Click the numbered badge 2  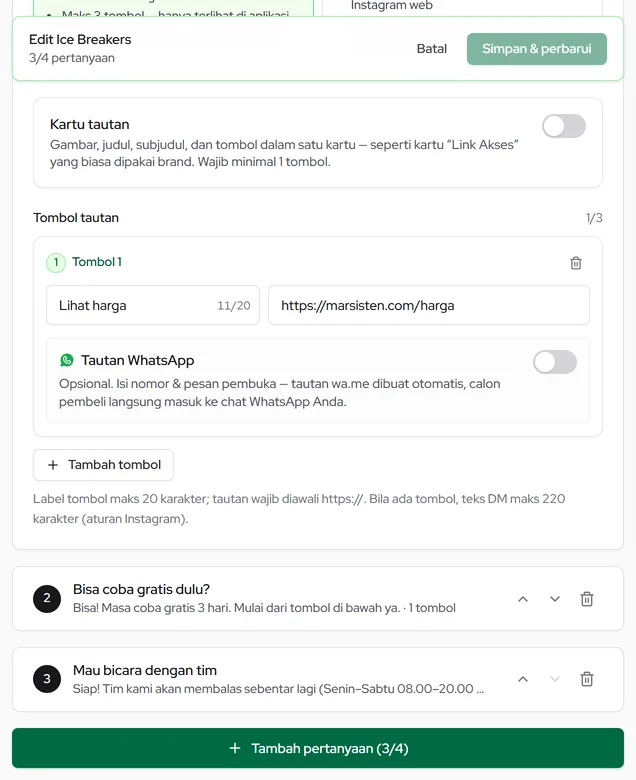47,598
